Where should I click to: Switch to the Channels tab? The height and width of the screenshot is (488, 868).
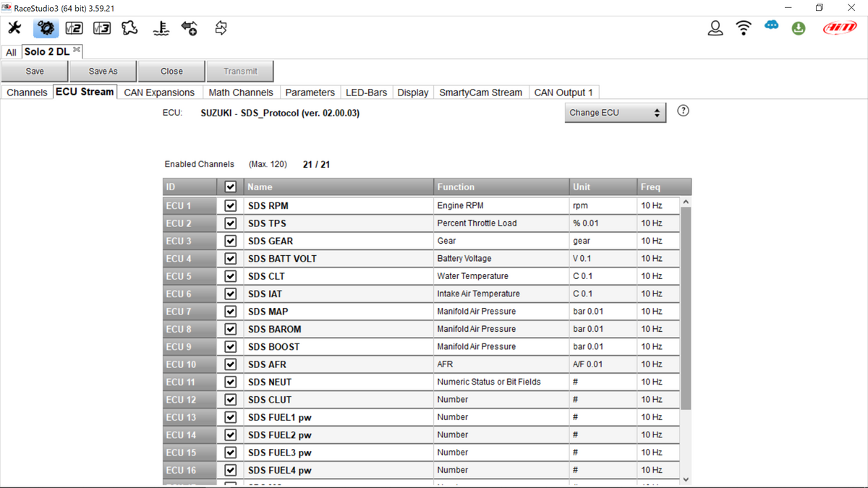tap(27, 93)
